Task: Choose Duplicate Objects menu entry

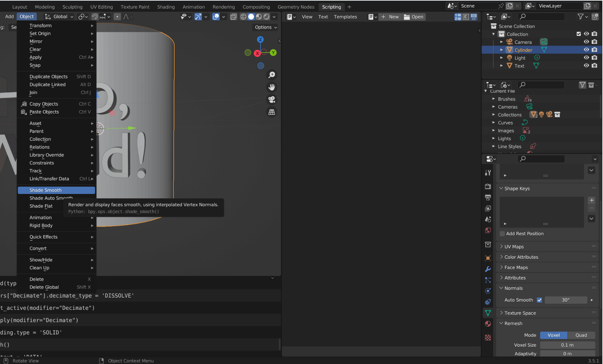Action: tap(56, 76)
